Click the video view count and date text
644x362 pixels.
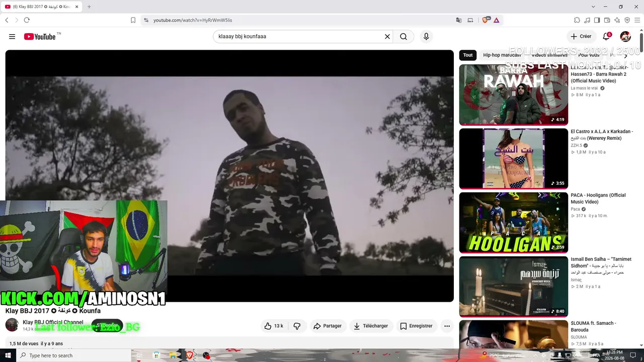(x=36, y=344)
